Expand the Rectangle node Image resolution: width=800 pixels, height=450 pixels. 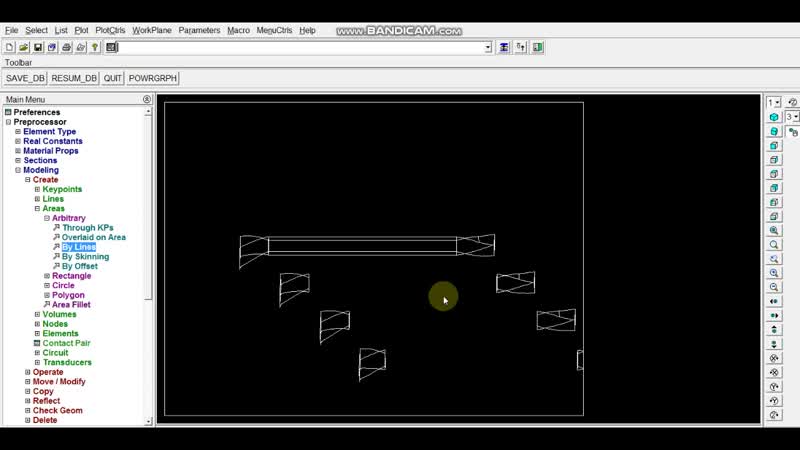click(x=47, y=276)
